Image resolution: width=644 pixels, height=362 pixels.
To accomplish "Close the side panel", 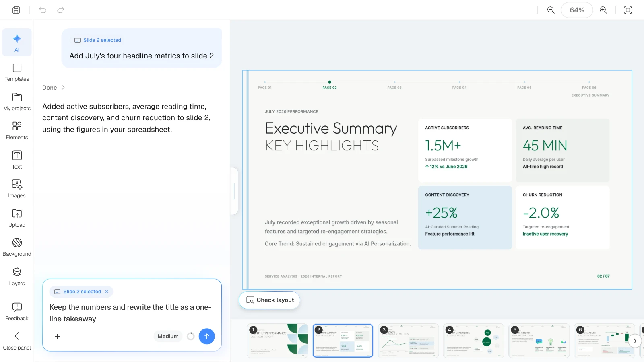I will point(17,341).
